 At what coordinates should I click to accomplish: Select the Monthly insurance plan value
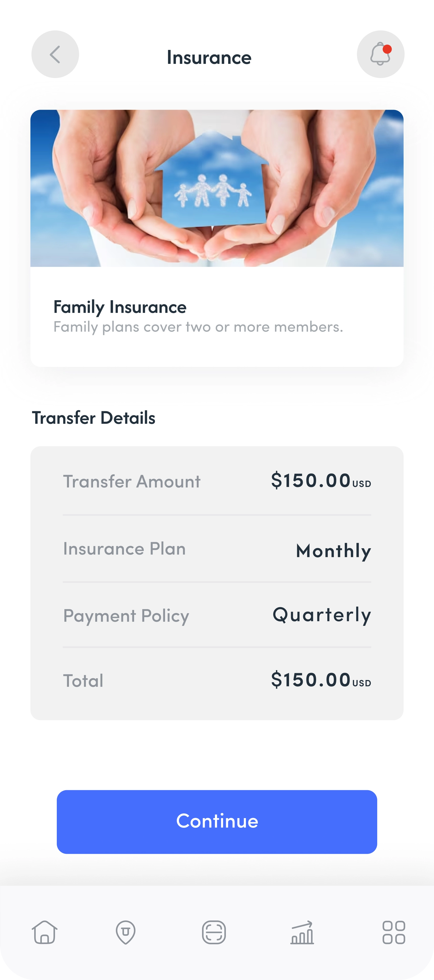click(334, 551)
